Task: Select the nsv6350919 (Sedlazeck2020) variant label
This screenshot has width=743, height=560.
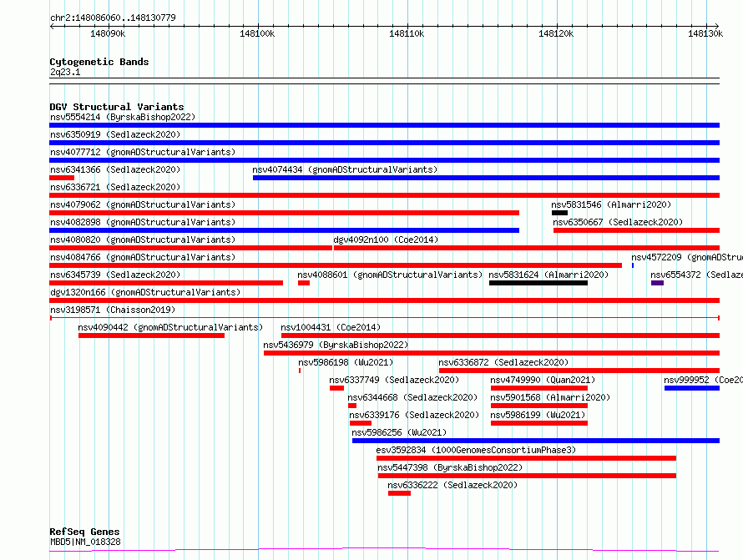Action: [115, 134]
